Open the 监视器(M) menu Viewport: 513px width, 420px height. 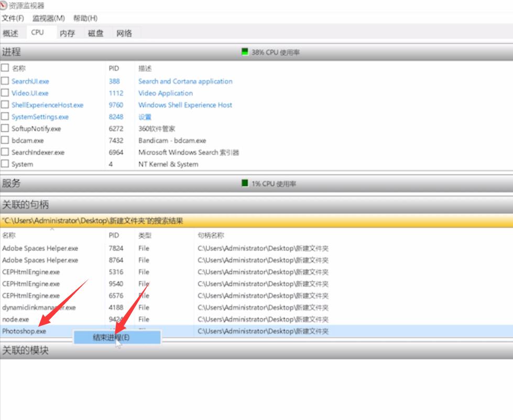click(48, 18)
